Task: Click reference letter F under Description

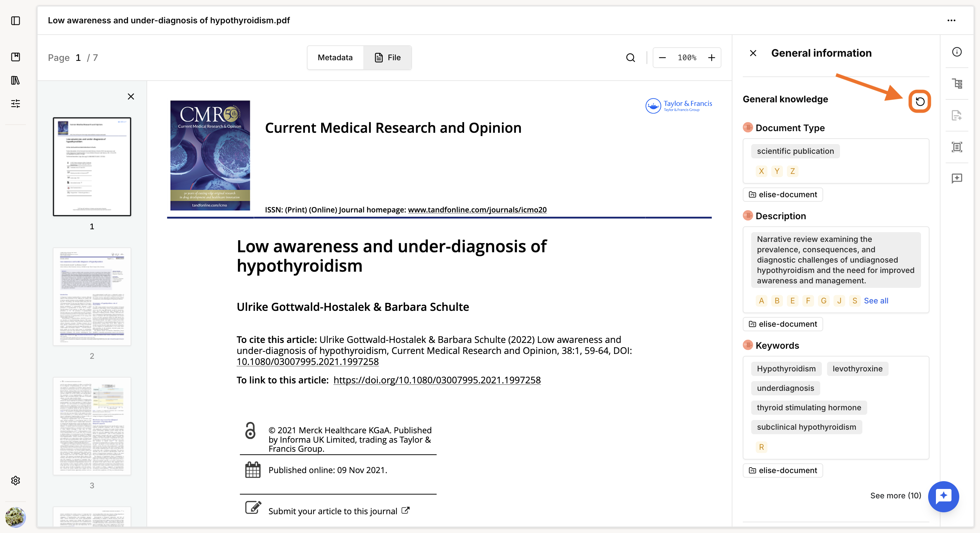Action: pos(808,301)
